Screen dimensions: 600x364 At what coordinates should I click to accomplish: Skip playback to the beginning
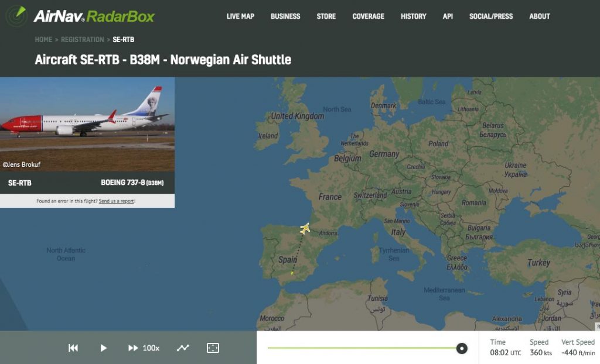click(x=73, y=348)
